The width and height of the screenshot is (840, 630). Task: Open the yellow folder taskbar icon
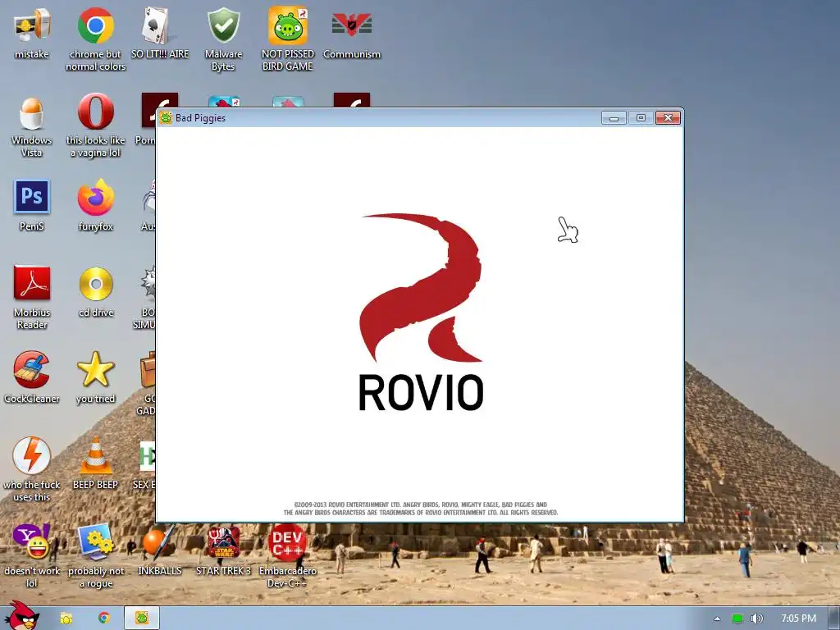66,619
